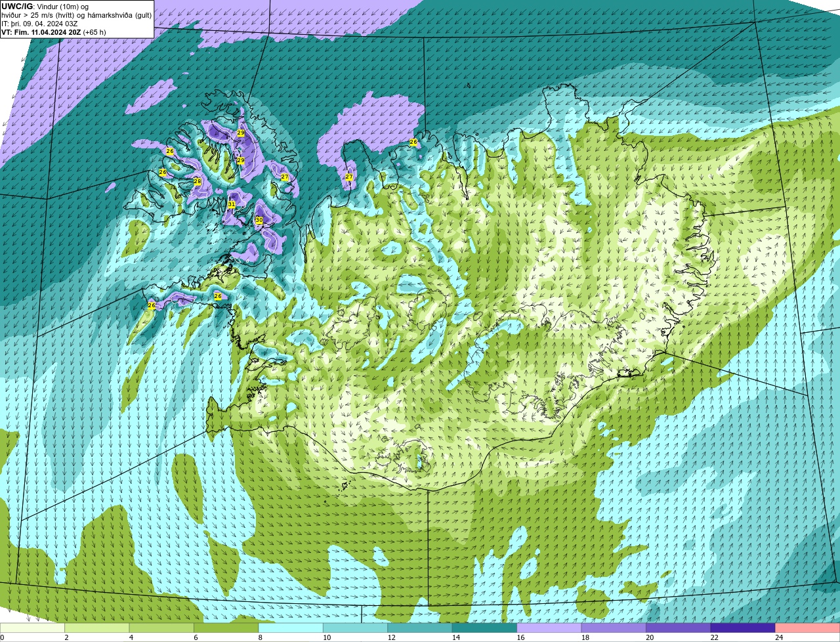The image size is (840, 642).
Task: Click the legend tick label "22"
Action: click(x=715, y=637)
